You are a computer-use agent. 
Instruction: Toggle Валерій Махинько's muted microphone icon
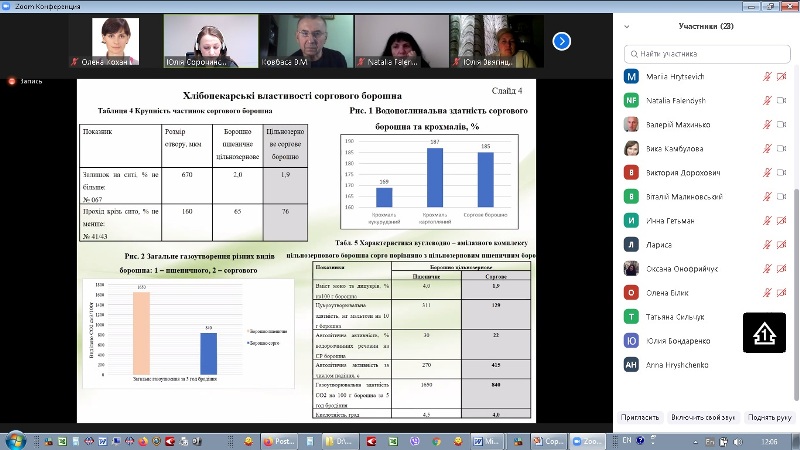(x=767, y=124)
